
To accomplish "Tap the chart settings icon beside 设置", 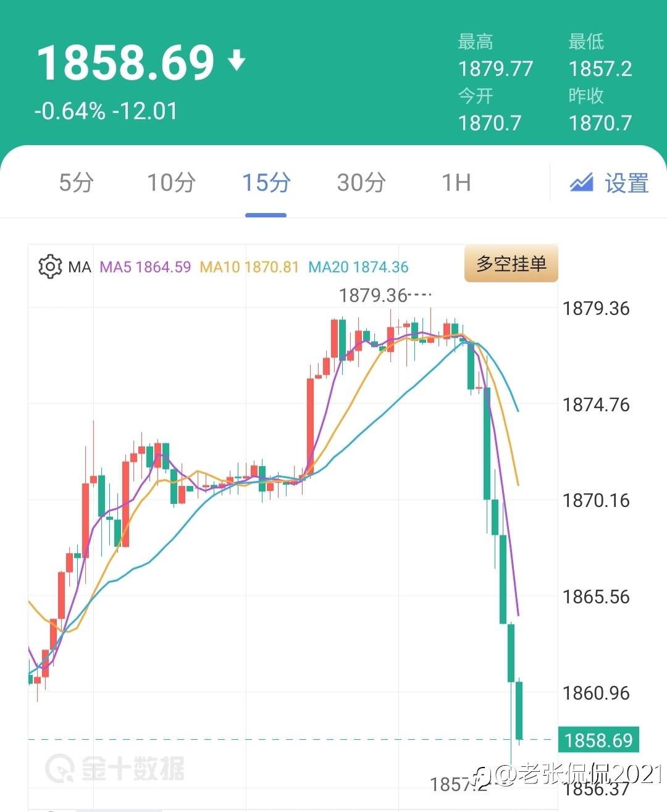I will [x=581, y=182].
